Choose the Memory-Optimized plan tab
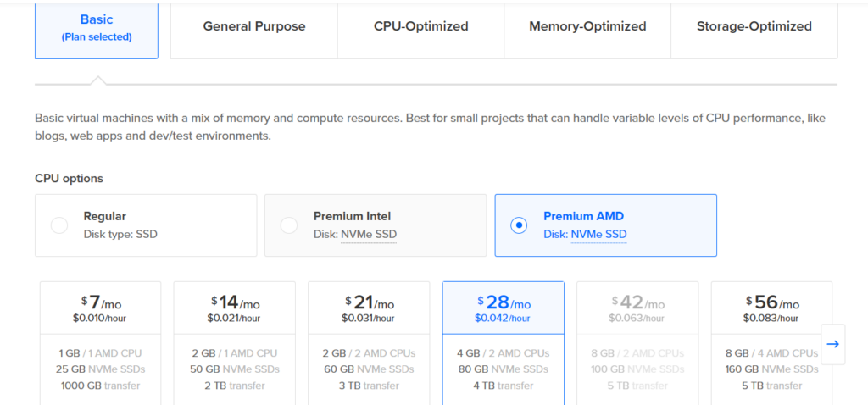The height and width of the screenshot is (405, 868). tap(587, 26)
